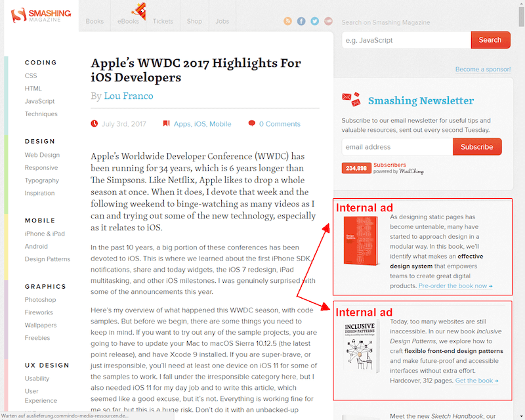The height and width of the screenshot is (420, 525).
Task: Go to the Photoshop category
Action: point(40,300)
